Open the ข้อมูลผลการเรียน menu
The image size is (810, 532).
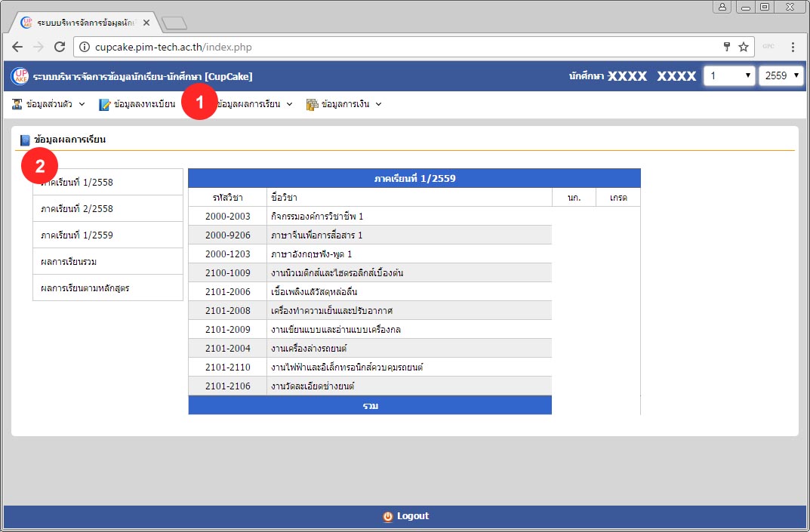(x=254, y=104)
